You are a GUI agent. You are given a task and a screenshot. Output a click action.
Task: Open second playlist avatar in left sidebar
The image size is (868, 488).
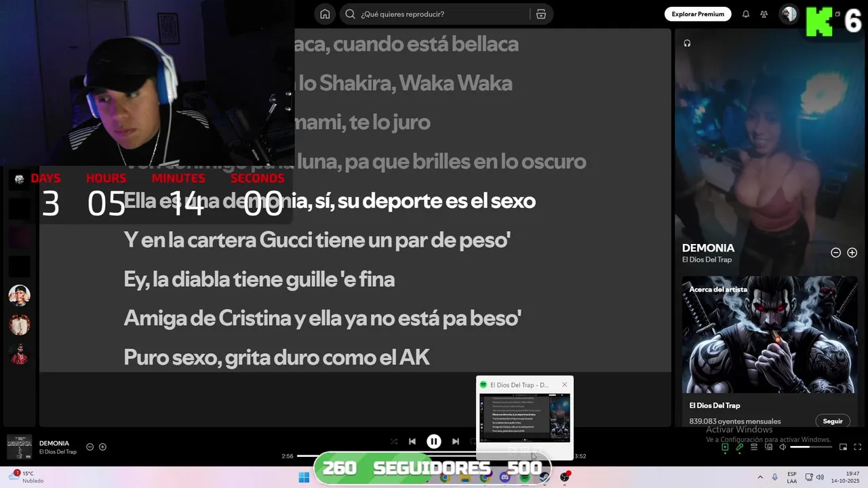(x=19, y=325)
